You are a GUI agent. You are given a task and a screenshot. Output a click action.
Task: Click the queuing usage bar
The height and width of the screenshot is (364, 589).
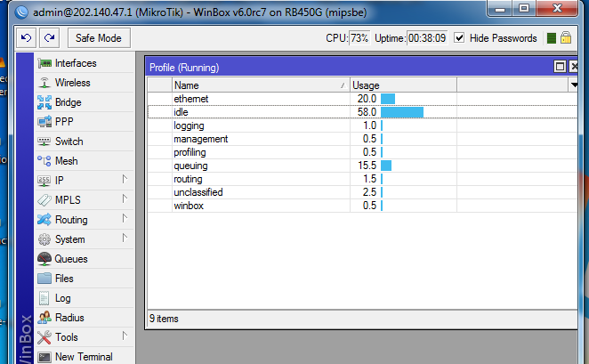click(386, 166)
